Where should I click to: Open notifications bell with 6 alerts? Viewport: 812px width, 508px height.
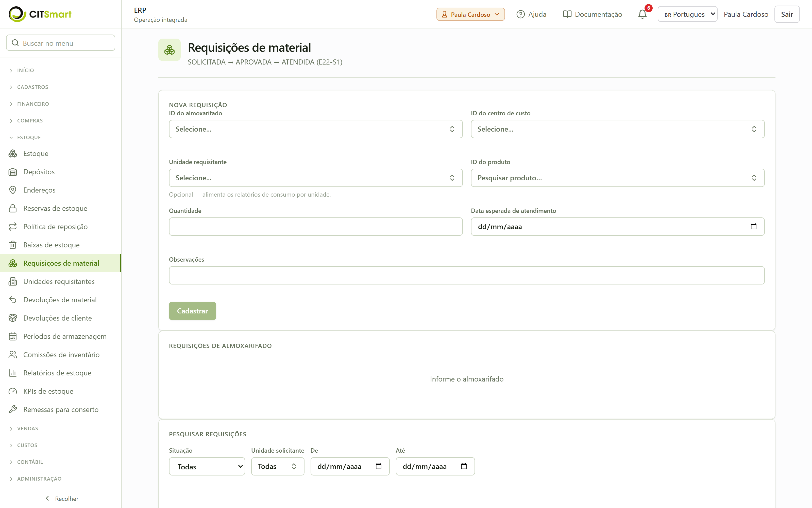pos(642,14)
